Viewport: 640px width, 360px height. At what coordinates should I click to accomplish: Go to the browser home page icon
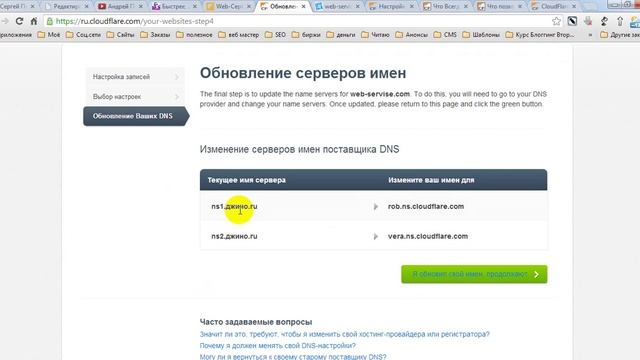point(34,21)
